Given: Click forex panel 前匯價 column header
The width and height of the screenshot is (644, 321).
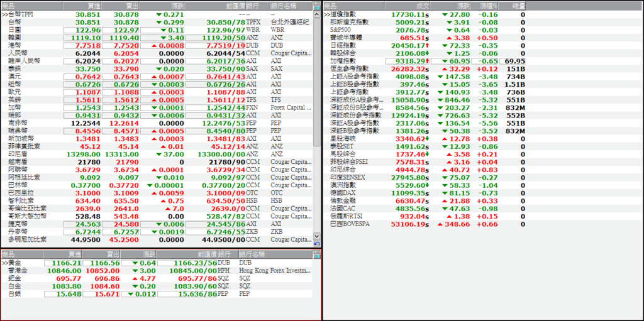Looking at the screenshot, I should [x=215, y=6].
